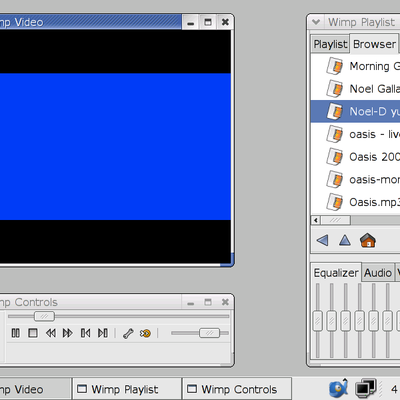
Task: Click the file icon beside oasis-mor
Action: point(334,179)
